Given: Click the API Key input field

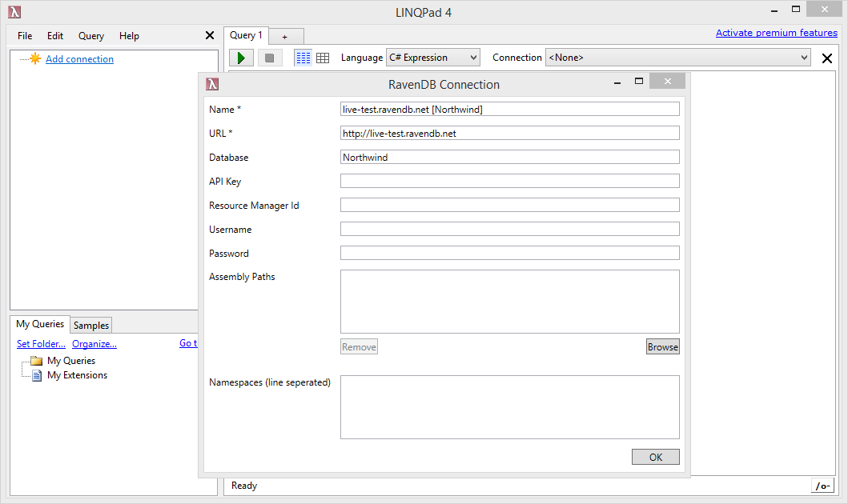Looking at the screenshot, I should (x=509, y=181).
